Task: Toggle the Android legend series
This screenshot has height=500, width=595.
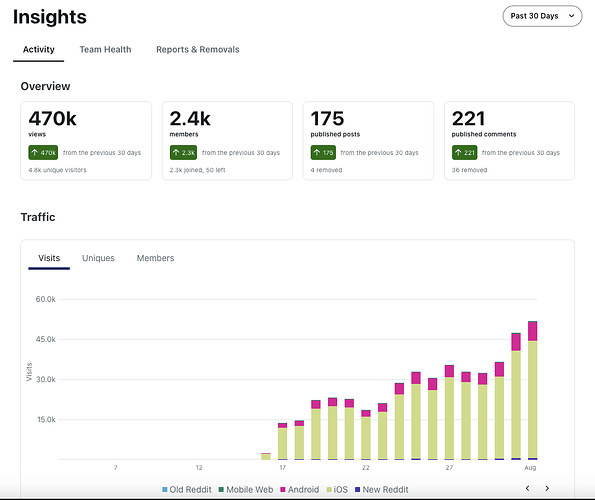Action: click(x=300, y=489)
